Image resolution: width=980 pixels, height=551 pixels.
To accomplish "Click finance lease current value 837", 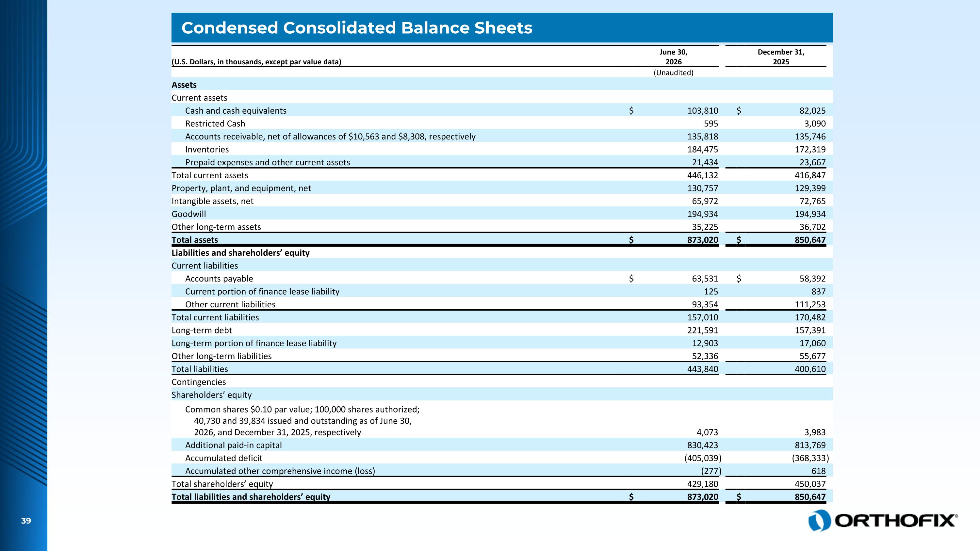I will 818,292.
